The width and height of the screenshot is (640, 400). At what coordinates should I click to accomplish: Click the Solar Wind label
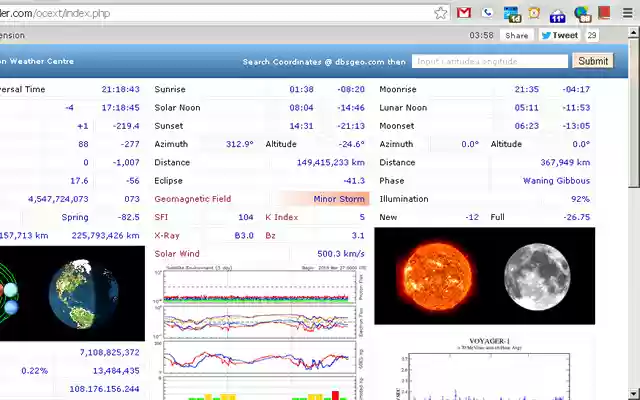pyautogui.click(x=177, y=253)
